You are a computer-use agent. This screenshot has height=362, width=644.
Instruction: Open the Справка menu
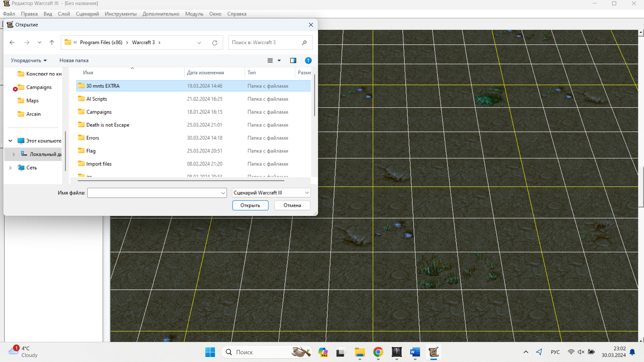[237, 14]
